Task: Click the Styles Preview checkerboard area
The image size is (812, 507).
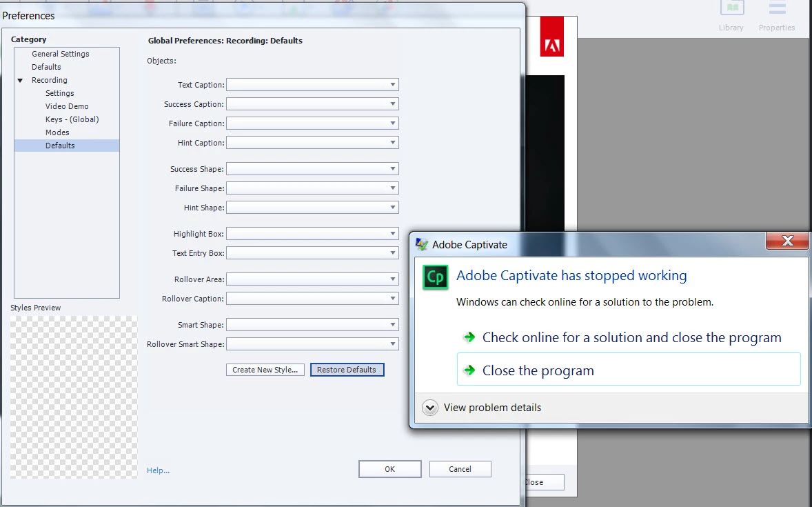Action: click(74, 397)
